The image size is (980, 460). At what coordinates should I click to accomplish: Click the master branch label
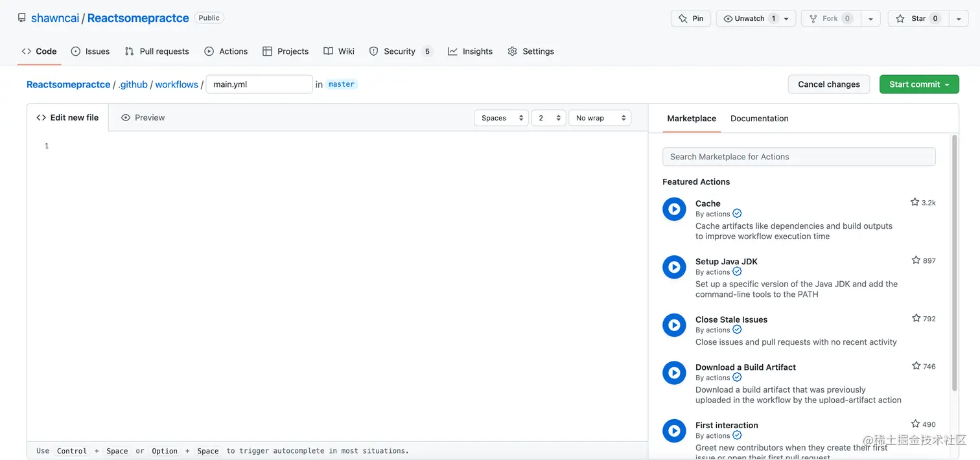click(x=342, y=84)
